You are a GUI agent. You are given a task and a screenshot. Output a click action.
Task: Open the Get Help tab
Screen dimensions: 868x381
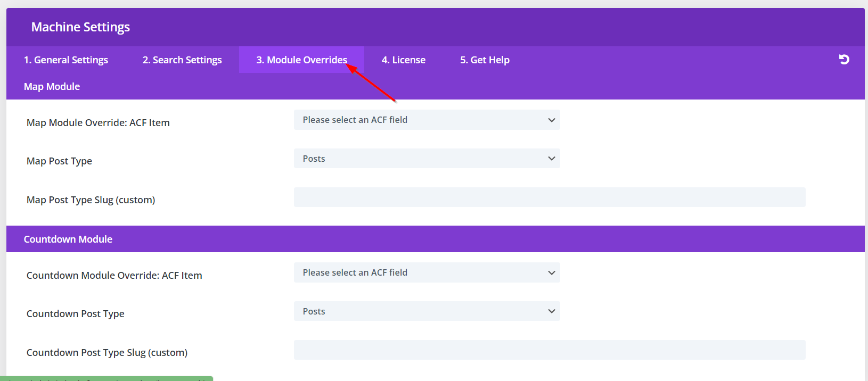coord(485,60)
